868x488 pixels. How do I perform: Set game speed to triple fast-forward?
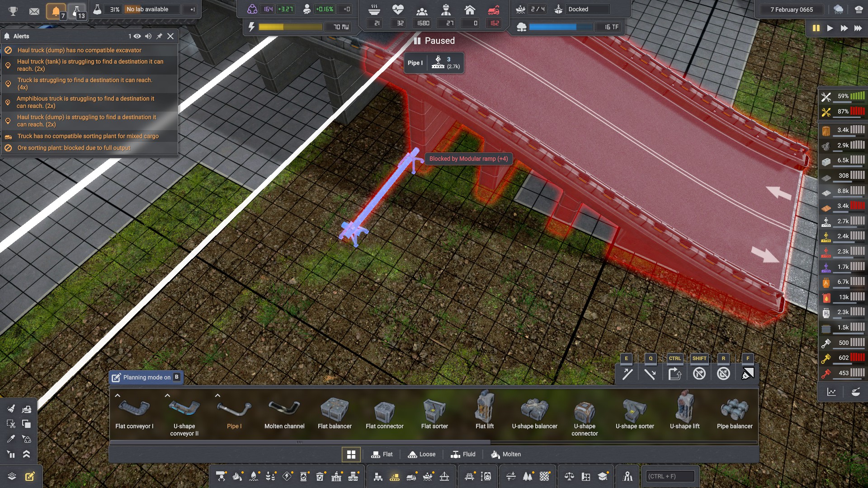tap(858, 28)
